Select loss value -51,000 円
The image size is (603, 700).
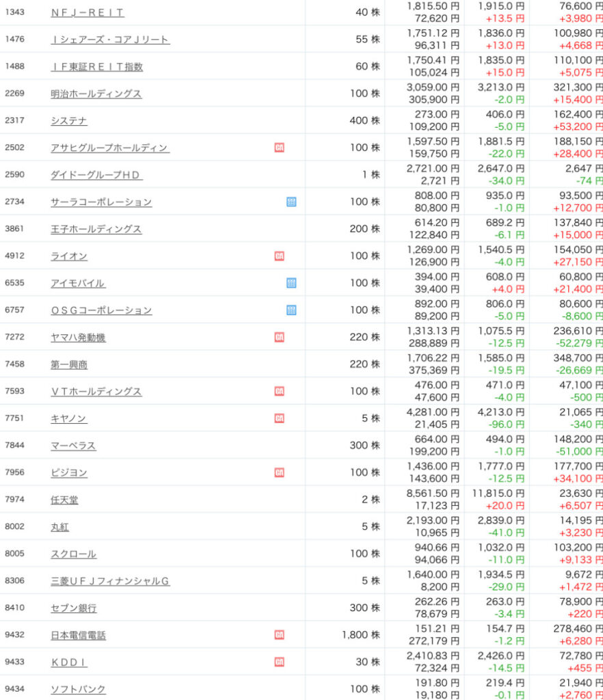point(579,451)
